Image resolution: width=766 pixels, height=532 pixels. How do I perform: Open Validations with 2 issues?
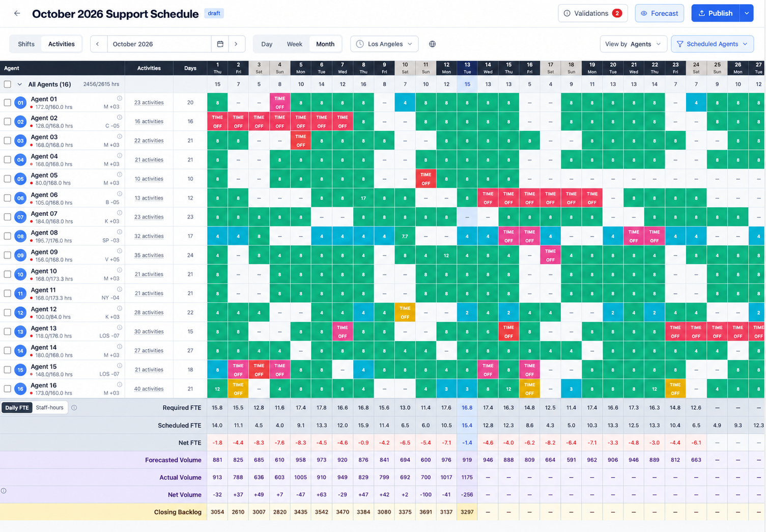[x=593, y=13]
